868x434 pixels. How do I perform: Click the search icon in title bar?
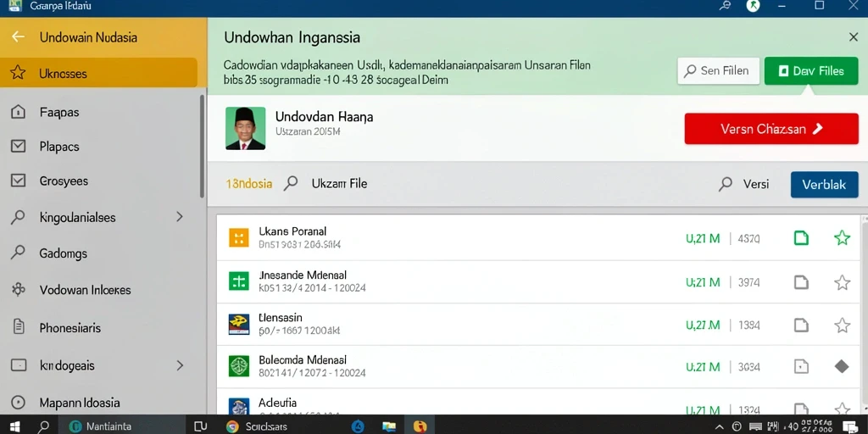tap(724, 6)
